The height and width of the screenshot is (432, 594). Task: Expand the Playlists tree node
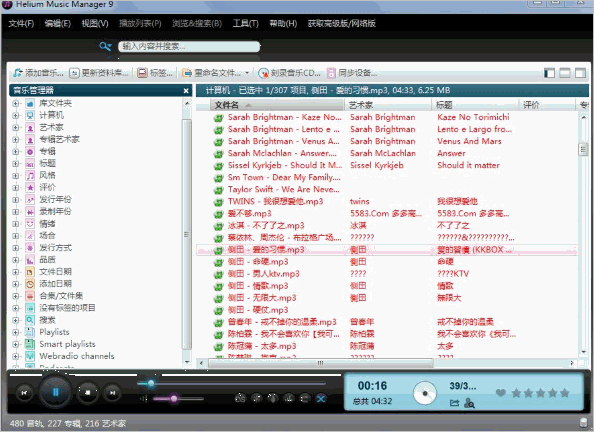16,332
